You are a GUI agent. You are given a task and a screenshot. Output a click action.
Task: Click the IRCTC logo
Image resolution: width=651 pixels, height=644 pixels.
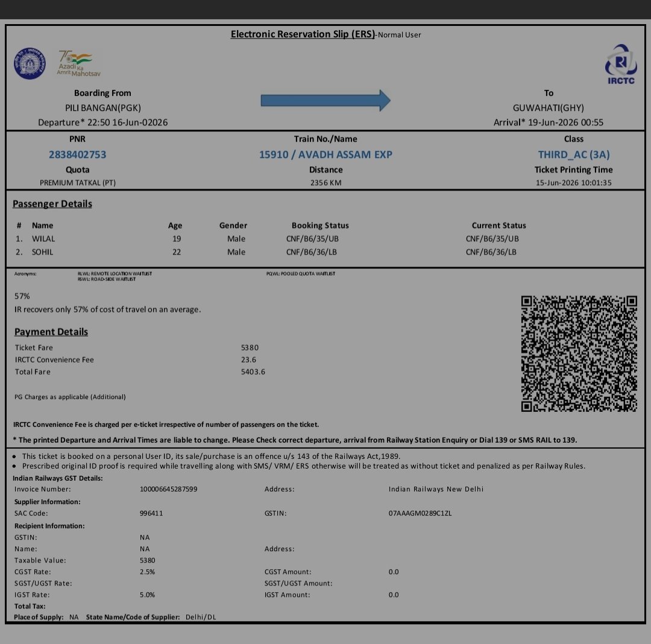click(621, 65)
